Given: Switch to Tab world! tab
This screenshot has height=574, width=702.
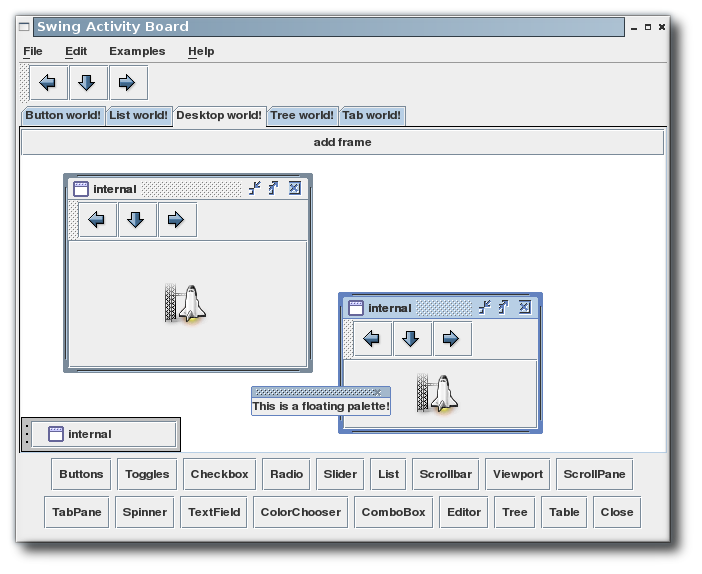Looking at the screenshot, I should click(372, 116).
